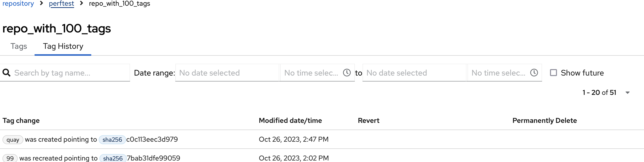Navigate to the repository breadcrumb link
644x162 pixels.
(x=18, y=4)
